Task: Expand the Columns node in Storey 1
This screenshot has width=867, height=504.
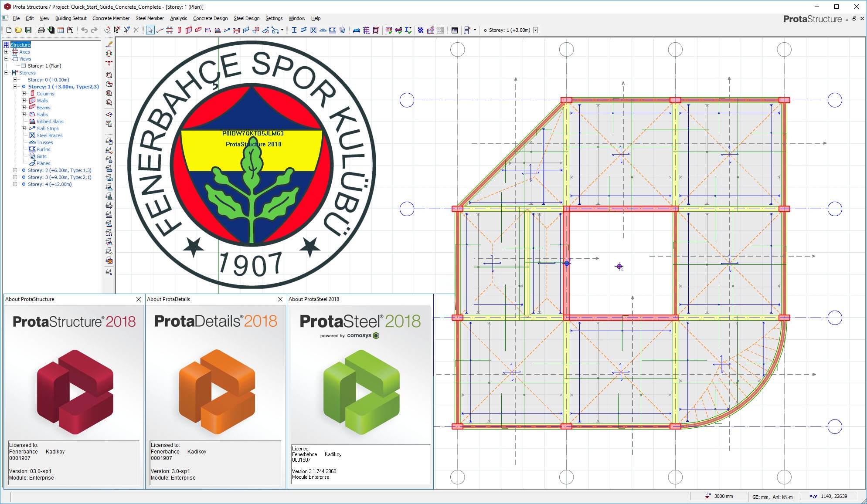Action: pyautogui.click(x=24, y=94)
